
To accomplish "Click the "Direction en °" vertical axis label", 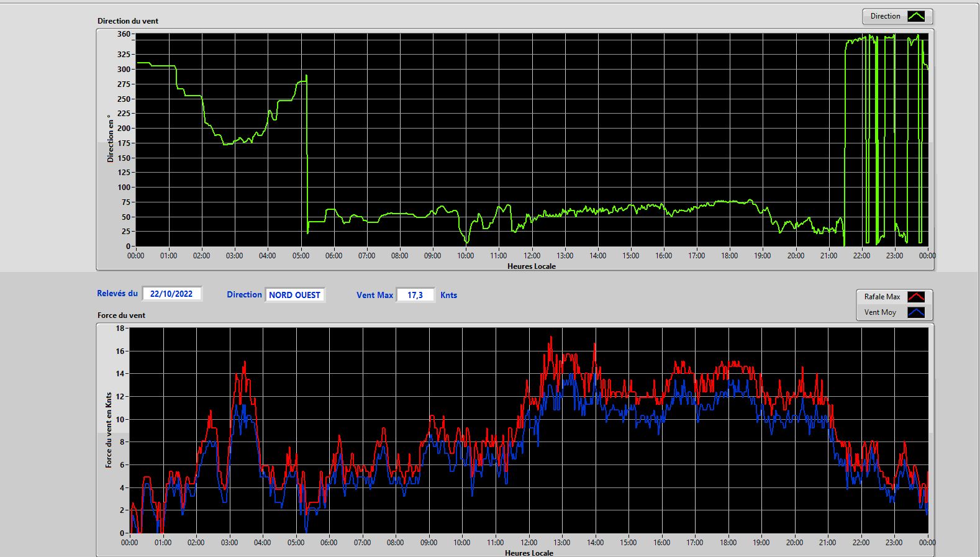I will (x=111, y=138).
